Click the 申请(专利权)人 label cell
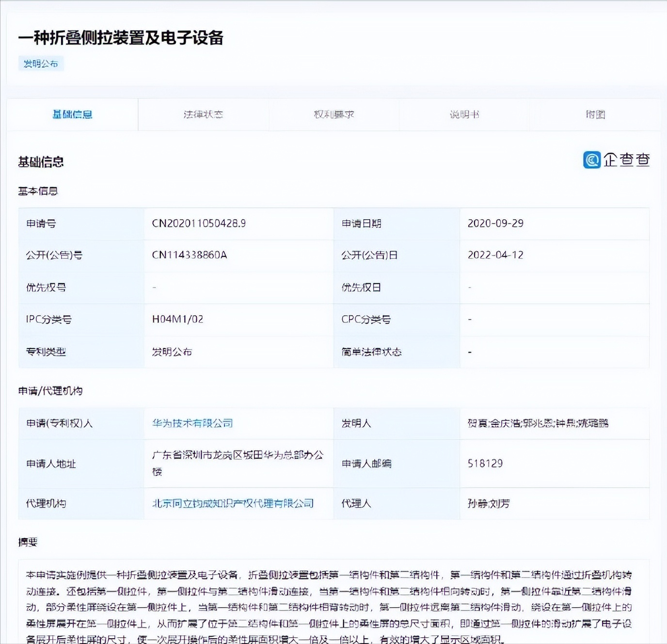667x644 pixels. (x=81, y=423)
